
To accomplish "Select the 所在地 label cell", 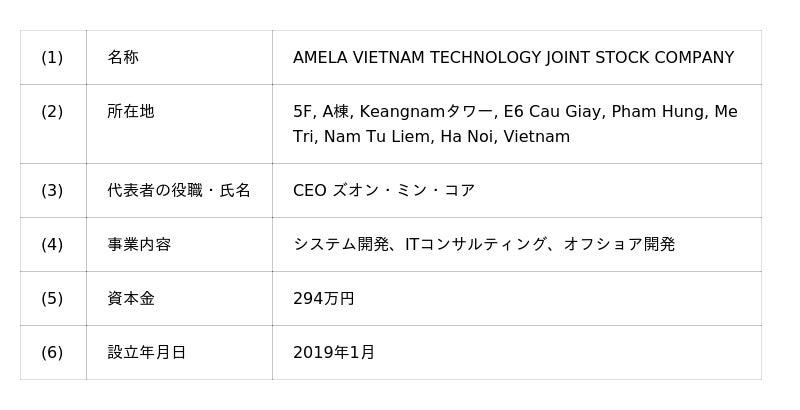I will [x=131, y=112].
